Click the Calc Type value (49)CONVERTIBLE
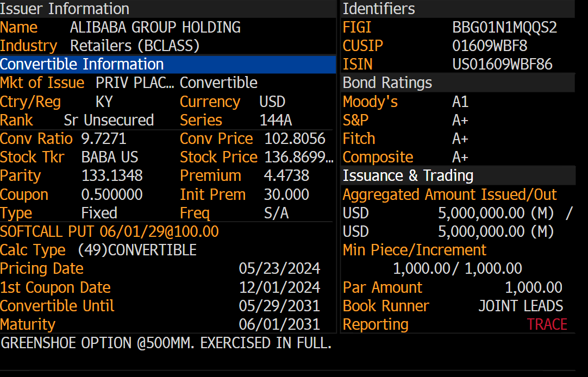Image resolution: width=588 pixels, height=377 pixels. tap(137, 250)
